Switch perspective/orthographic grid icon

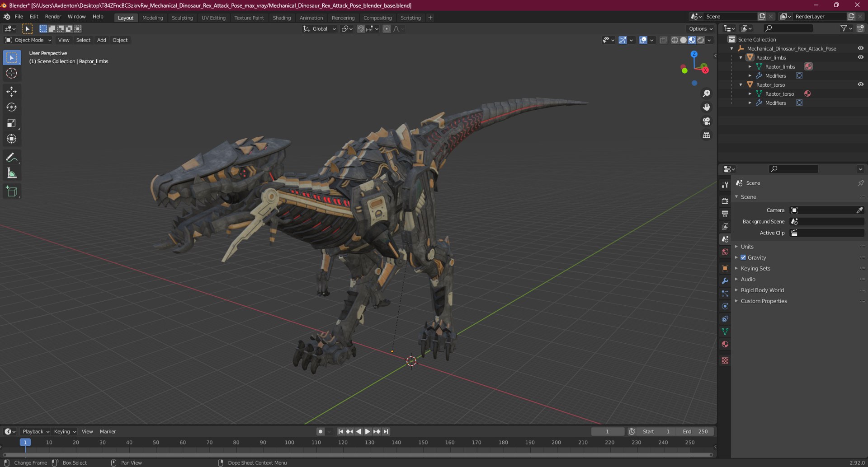pyautogui.click(x=706, y=135)
